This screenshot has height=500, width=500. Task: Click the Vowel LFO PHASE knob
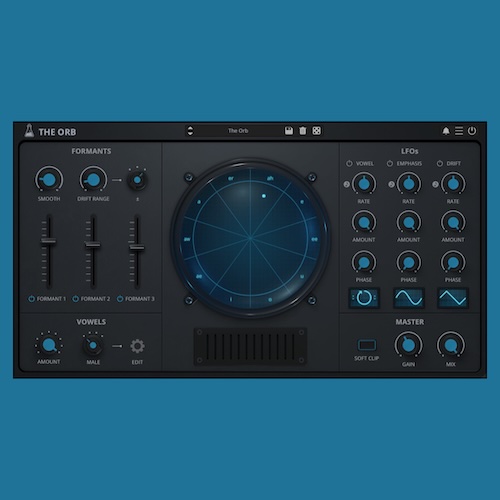[x=364, y=263]
